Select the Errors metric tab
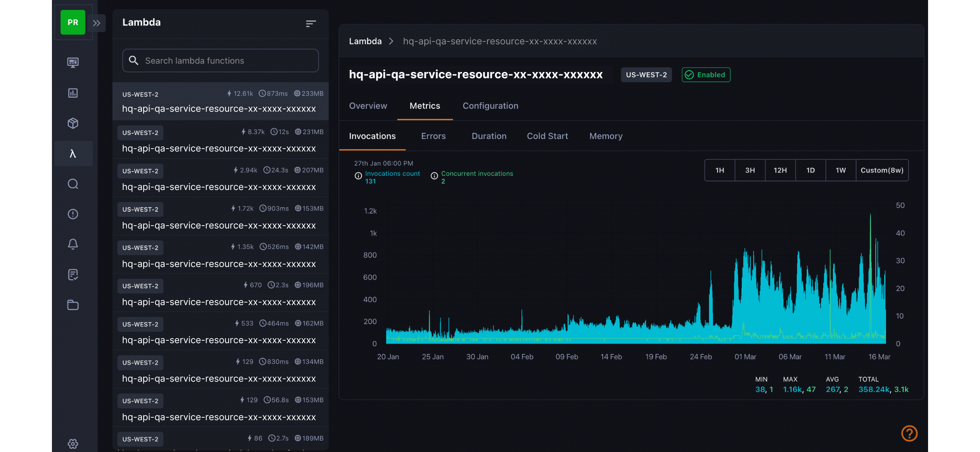This screenshot has height=452, width=980. pyautogui.click(x=433, y=136)
